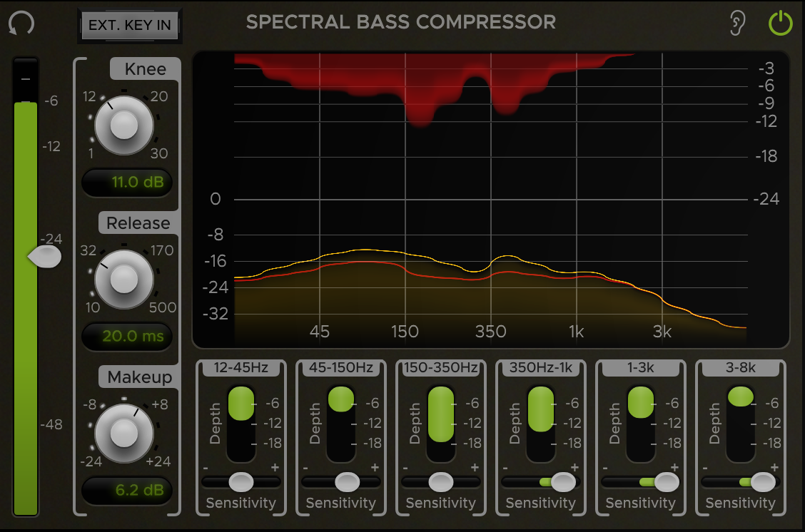This screenshot has height=532, width=805.
Task: Click the 150-350Hz Sensitivity slider thumb
Action: point(440,482)
